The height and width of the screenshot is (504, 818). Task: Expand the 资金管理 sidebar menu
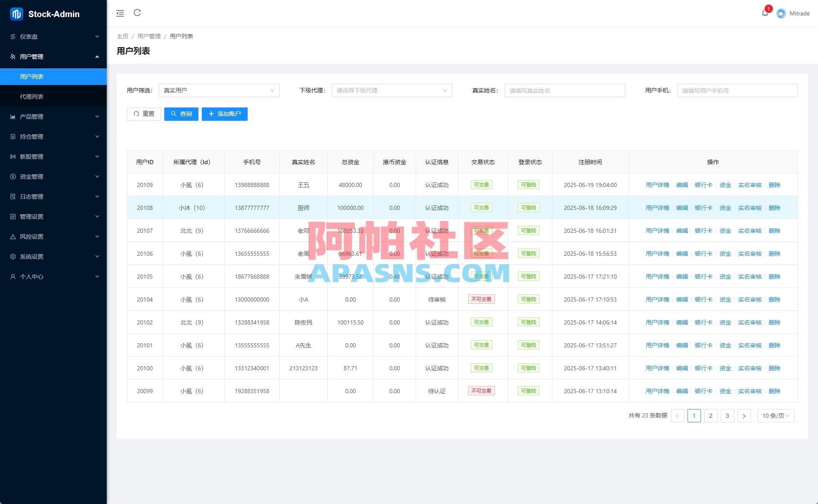pos(53,177)
